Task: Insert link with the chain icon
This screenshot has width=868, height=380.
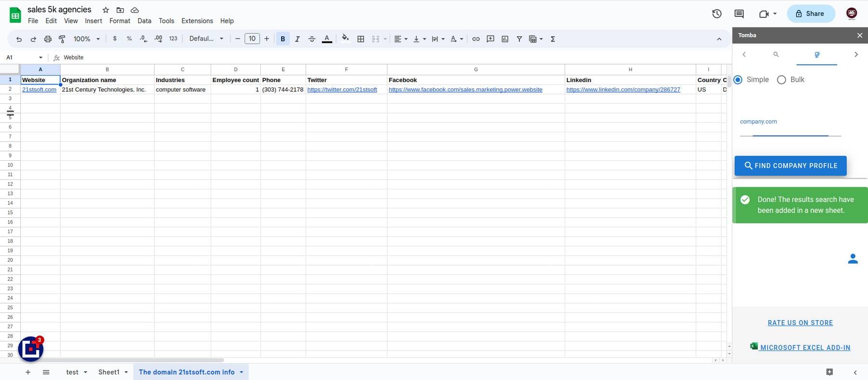Action: [x=476, y=39]
